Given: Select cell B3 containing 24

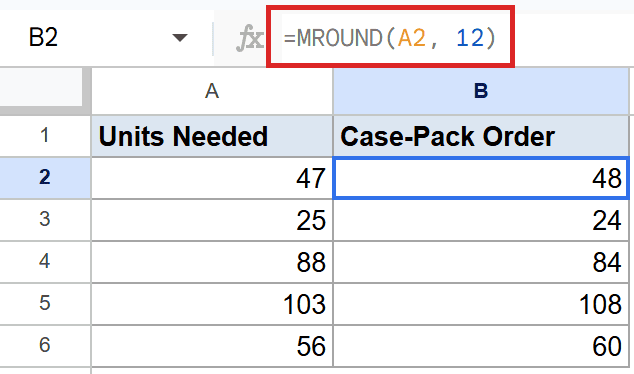Looking at the screenshot, I should coord(481,220).
